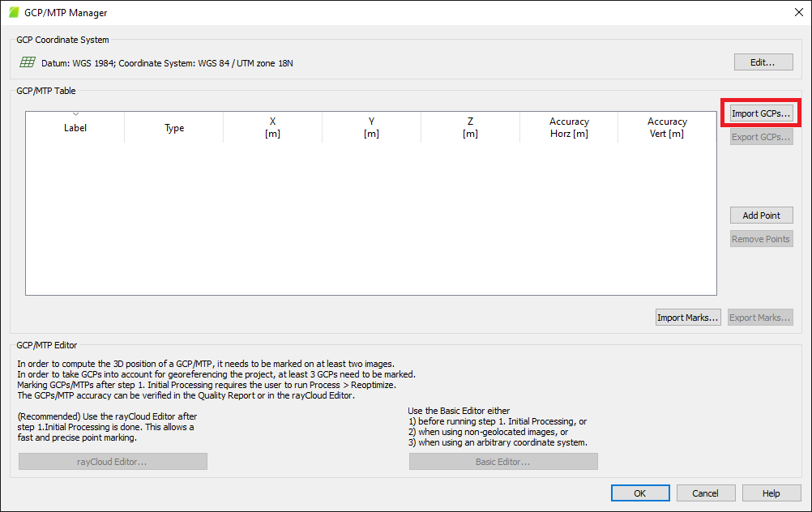Click the coordinate system datum text

[x=167, y=63]
